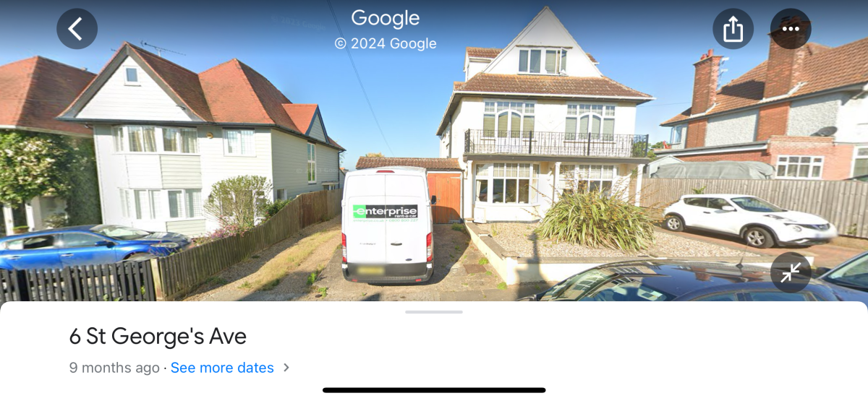Tap the green Enterprise logo on van
Screen dimensions: 868x401
386,212
